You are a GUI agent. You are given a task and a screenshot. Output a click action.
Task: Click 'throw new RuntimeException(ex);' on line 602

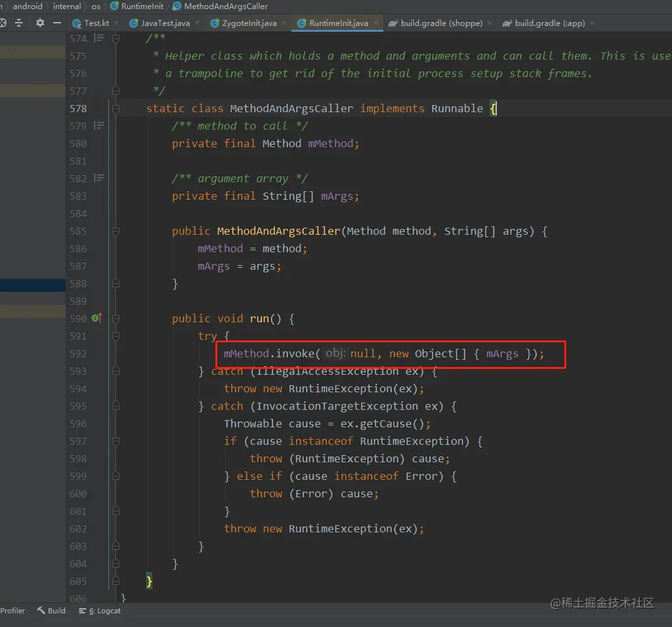pyautogui.click(x=324, y=529)
